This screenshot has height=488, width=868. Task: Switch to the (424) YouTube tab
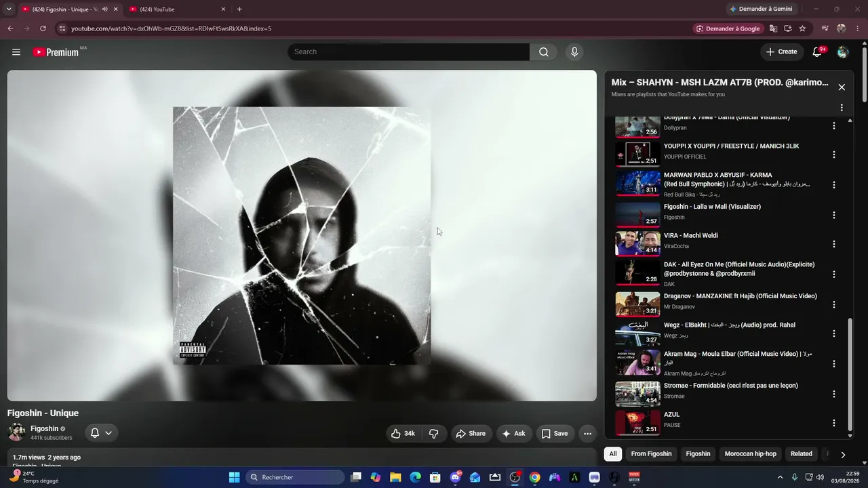178,9
